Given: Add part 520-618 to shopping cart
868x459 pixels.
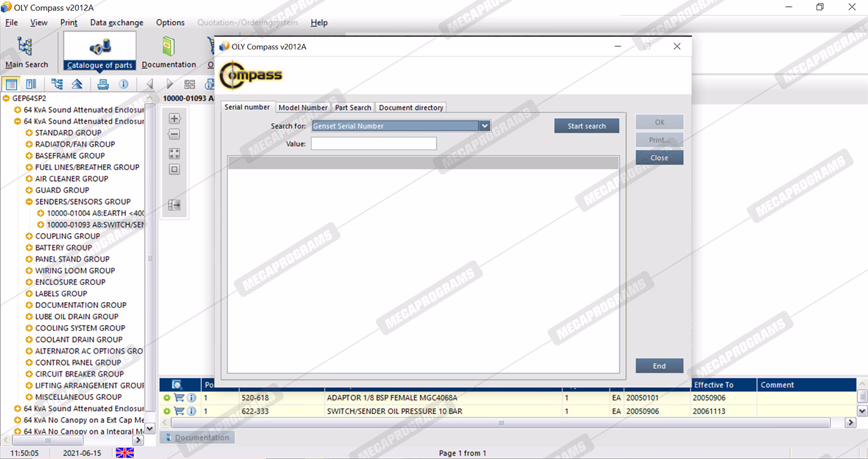Looking at the screenshot, I should tap(179, 398).
